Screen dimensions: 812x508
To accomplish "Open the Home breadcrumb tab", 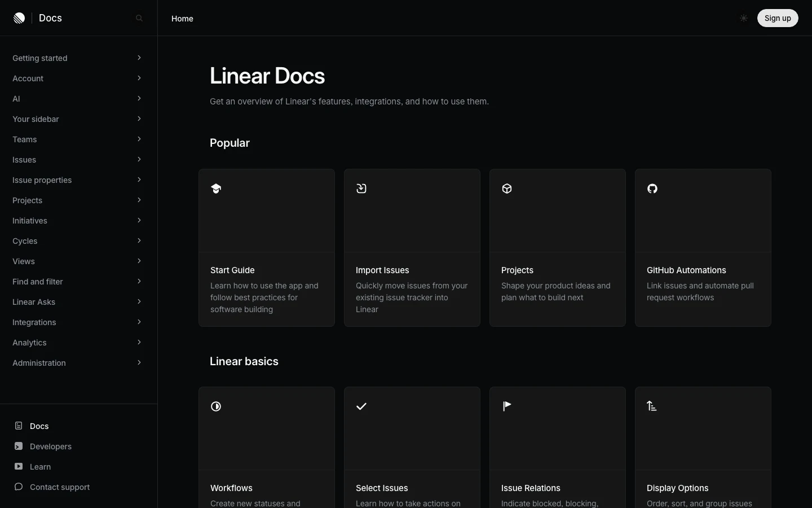I will [182, 19].
